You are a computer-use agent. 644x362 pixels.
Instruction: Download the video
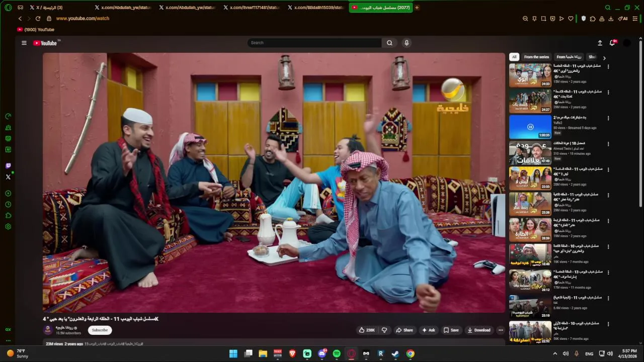pos(479,330)
